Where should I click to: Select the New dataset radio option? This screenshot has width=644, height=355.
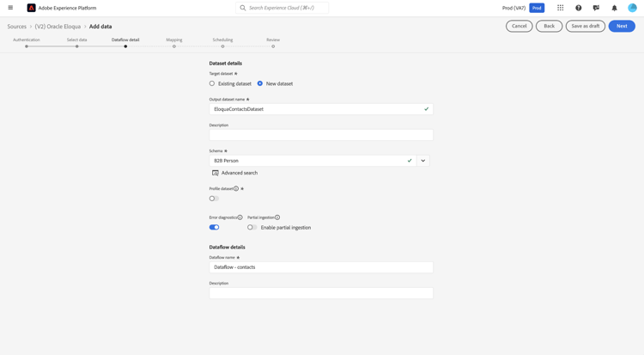click(260, 83)
